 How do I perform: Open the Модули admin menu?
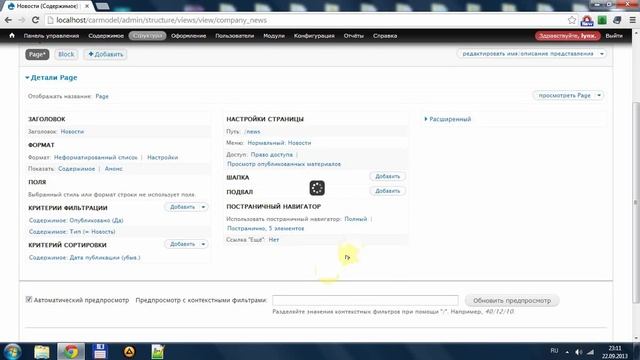[x=274, y=36]
